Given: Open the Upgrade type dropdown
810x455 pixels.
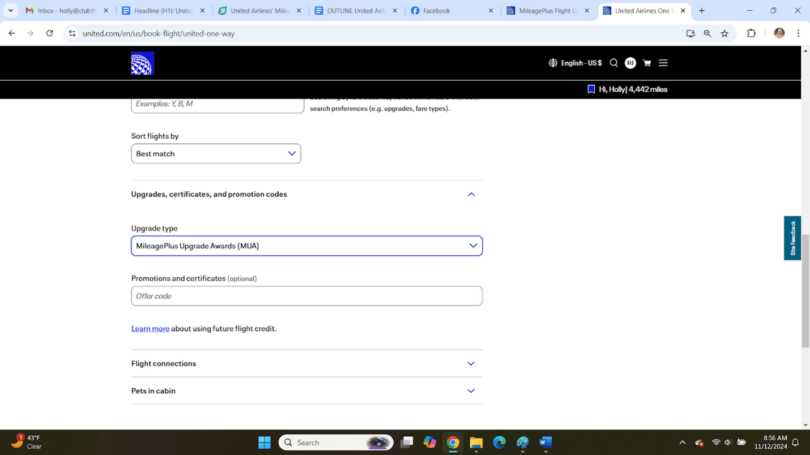Looking at the screenshot, I should 306,246.
